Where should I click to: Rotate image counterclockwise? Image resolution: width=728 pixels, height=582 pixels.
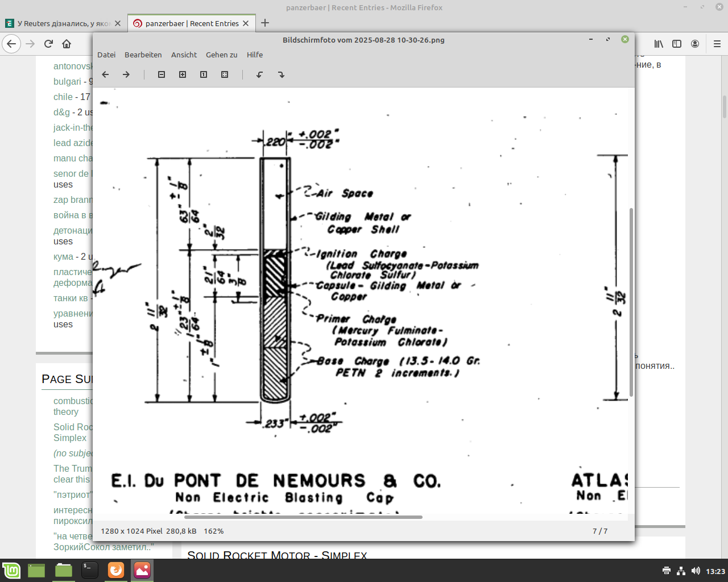259,74
